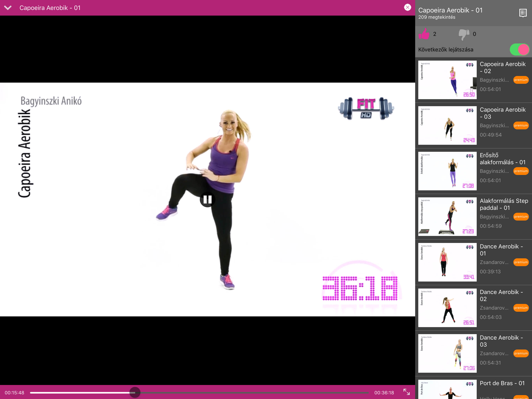Like the video with the thumbs up
The height and width of the screenshot is (399, 532).
point(424,34)
